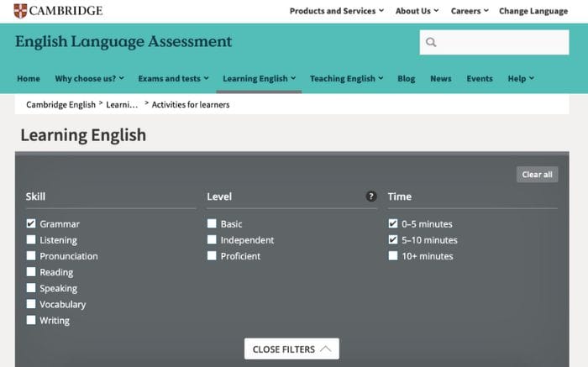Check the 10+ minutes checkbox
The height and width of the screenshot is (367, 588).
(x=393, y=256)
